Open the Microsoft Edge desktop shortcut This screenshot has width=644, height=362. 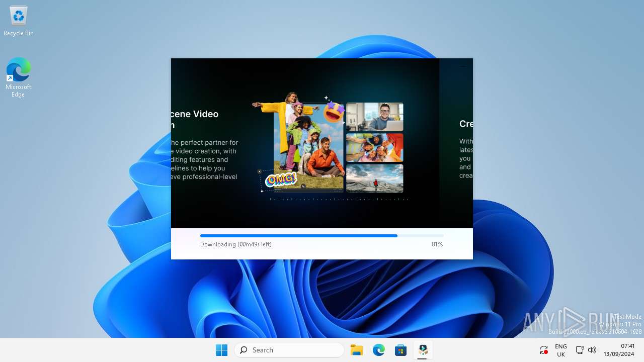19,77
